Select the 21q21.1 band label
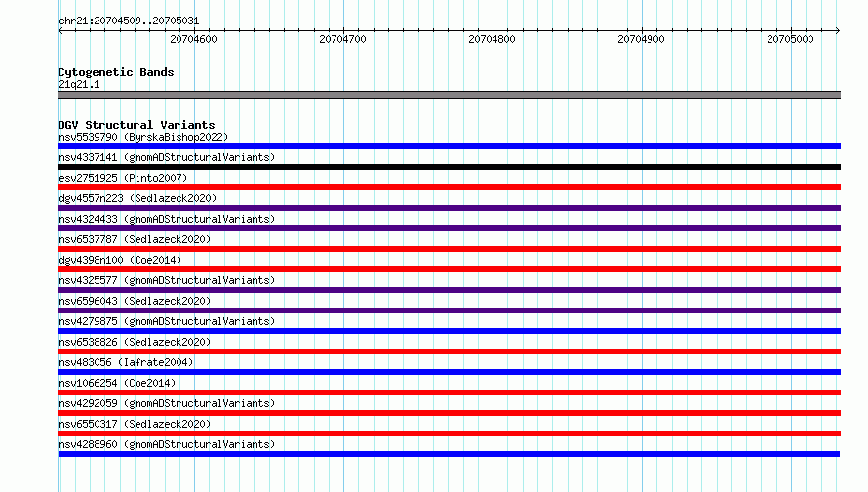This screenshot has height=492, width=868. click(79, 84)
